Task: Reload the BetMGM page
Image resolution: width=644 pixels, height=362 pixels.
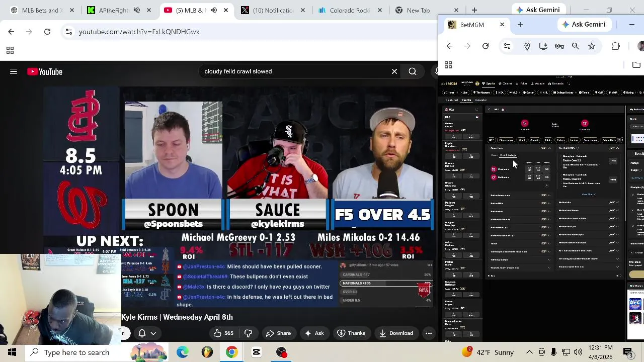Action: click(486, 46)
